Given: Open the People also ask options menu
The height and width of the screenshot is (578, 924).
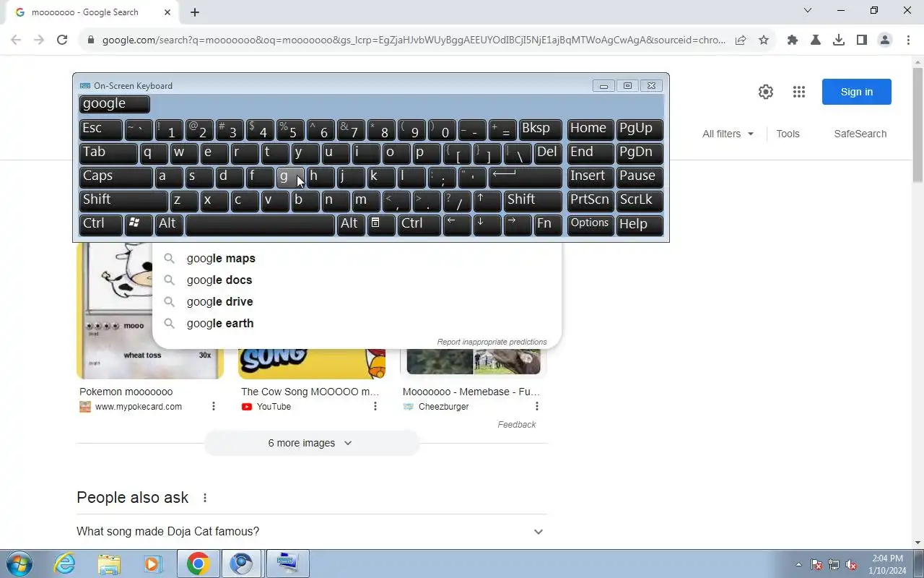Looking at the screenshot, I should coord(205,498).
